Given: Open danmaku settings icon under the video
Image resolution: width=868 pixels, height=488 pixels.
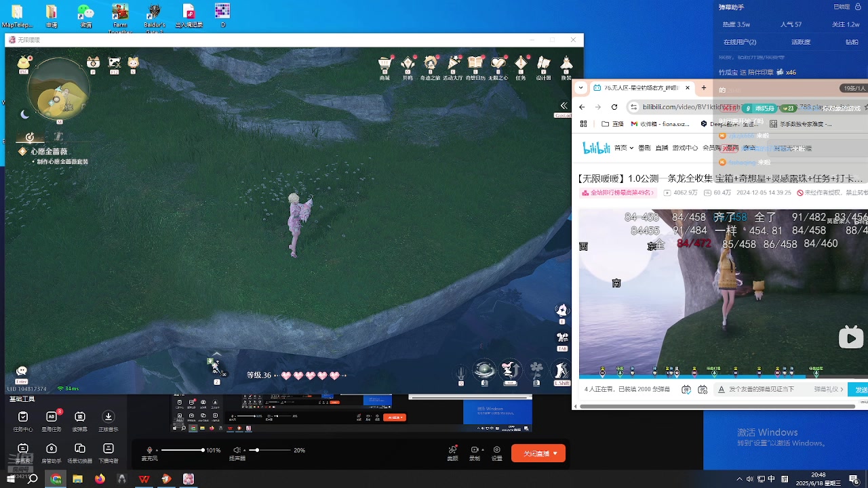Looking at the screenshot, I should pyautogui.click(x=703, y=390).
